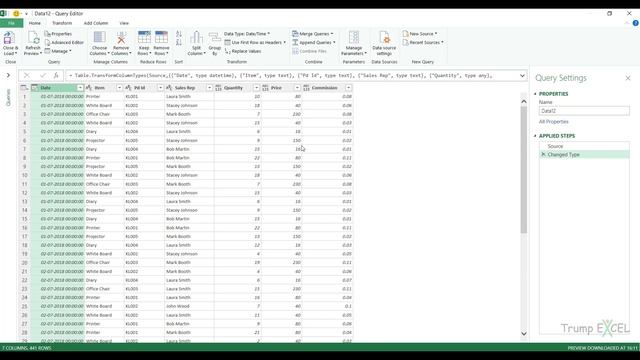Open Date column filter dropdown
This screenshot has height=360, width=640.
click(x=80, y=88)
